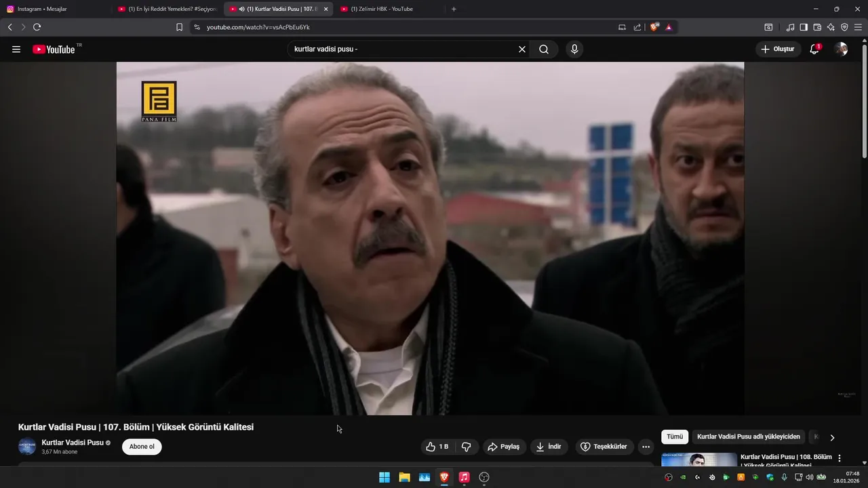Open the Kurtlar Vadisi Pusu channel name
This screenshot has width=868, height=488.
pos(73,443)
